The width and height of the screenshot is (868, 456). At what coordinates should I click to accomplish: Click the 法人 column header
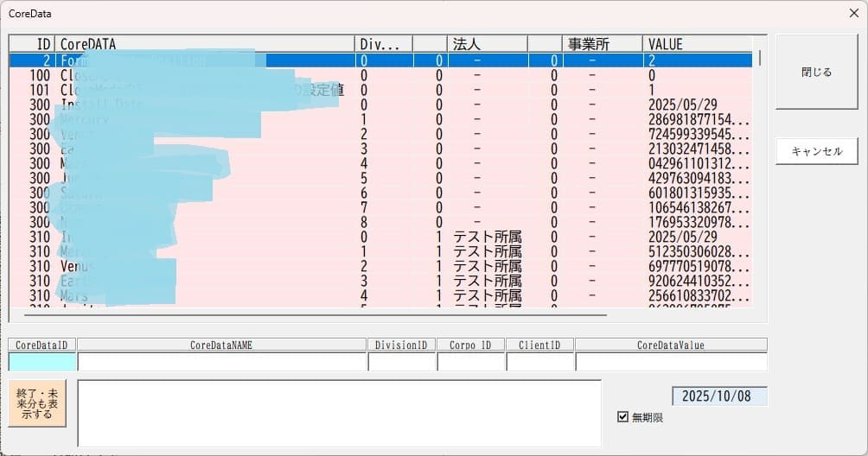486,44
